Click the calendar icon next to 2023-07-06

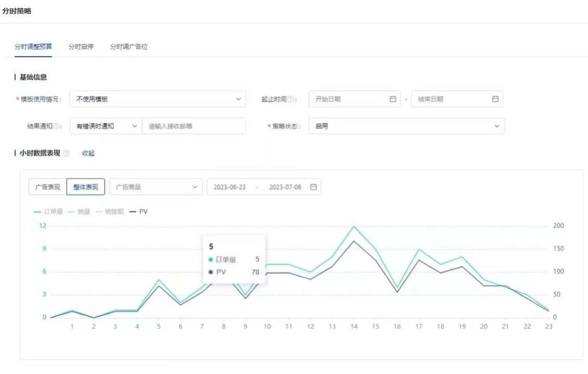[x=313, y=186]
